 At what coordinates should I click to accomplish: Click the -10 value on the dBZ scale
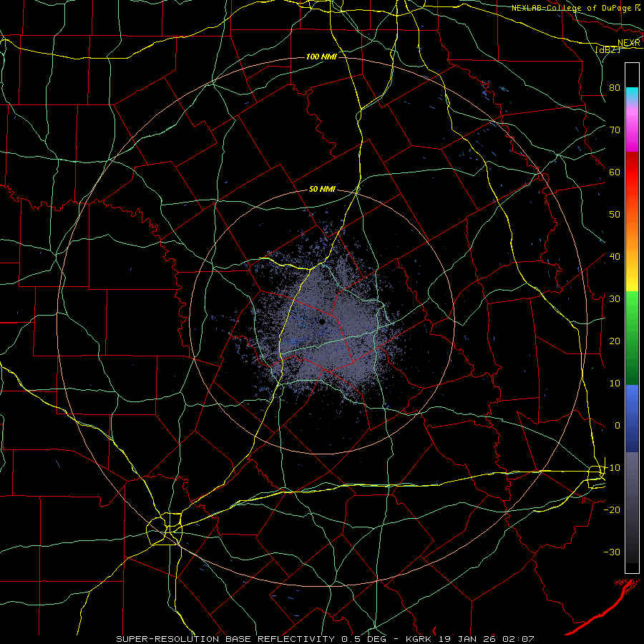coord(612,468)
